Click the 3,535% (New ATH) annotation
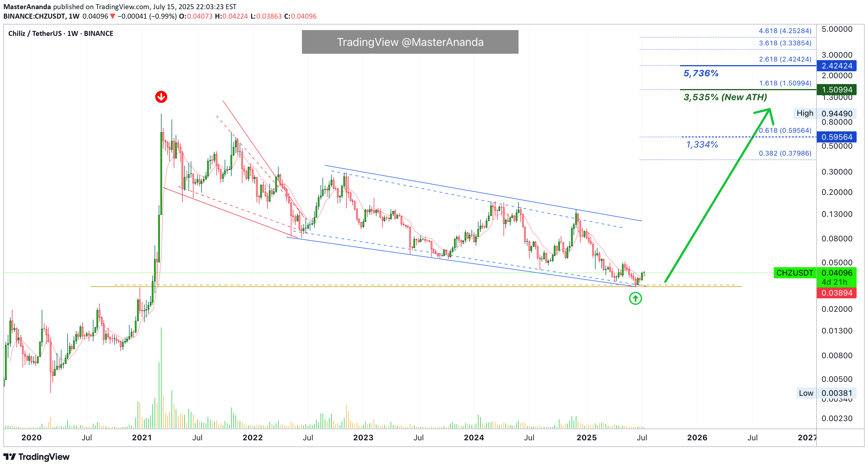This screenshot has width=868, height=467. pyautogui.click(x=725, y=97)
